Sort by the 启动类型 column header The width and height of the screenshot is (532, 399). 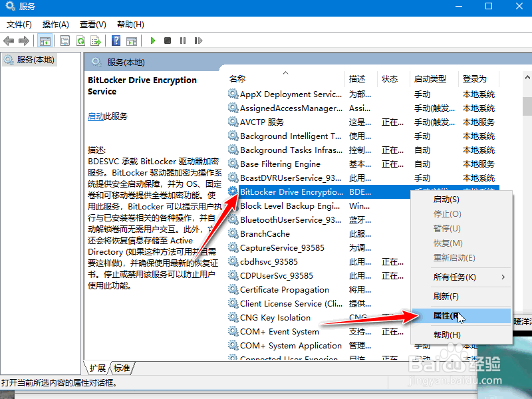click(434, 79)
